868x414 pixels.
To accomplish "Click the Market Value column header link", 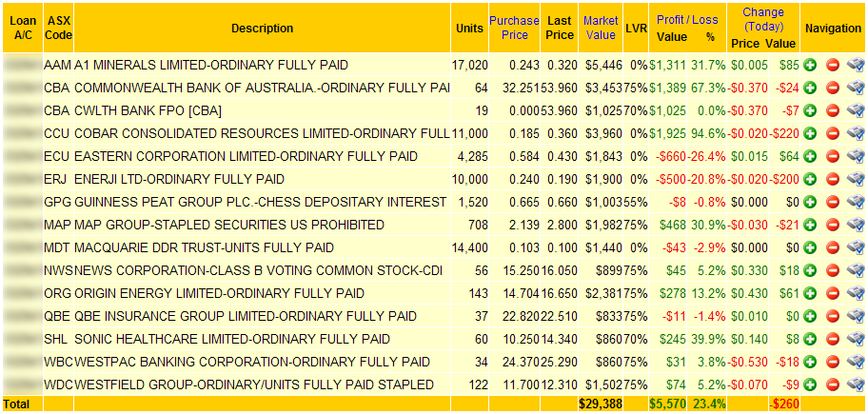I will point(601,28).
